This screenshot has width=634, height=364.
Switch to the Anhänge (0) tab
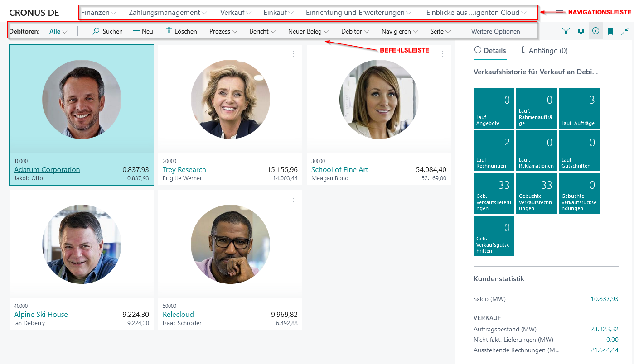[544, 51]
